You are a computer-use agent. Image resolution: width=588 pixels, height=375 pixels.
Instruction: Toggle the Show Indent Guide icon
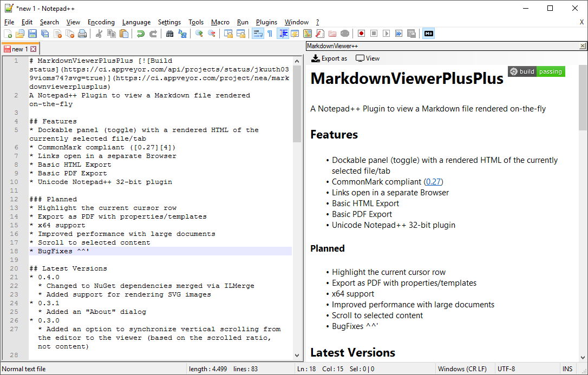pyautogui.click(x=283, y=33)
